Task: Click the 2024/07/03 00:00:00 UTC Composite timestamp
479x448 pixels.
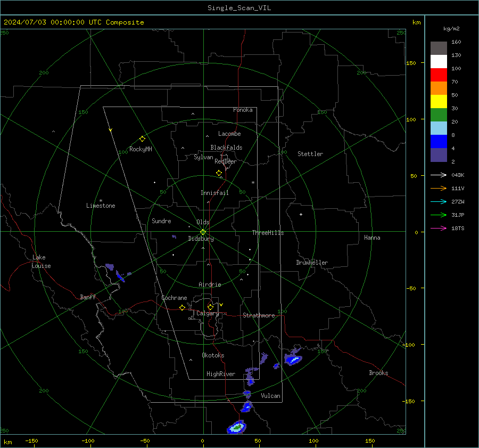Action: (x=73, y=22)
